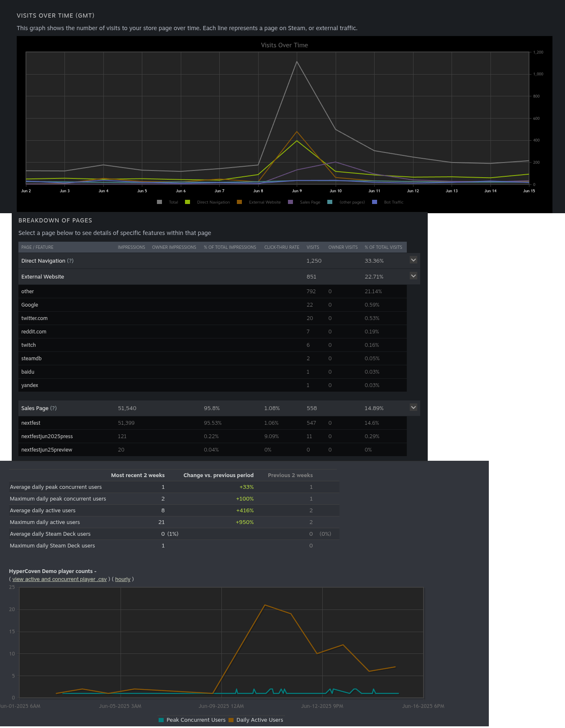
Task: Click the Visits Over Time chart title
Action: coord(285,45)
